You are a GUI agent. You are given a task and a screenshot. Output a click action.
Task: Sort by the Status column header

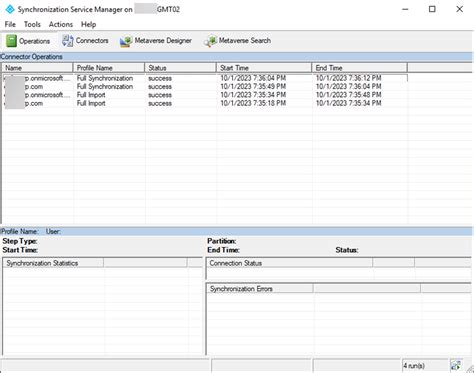[x=180, y=68]
